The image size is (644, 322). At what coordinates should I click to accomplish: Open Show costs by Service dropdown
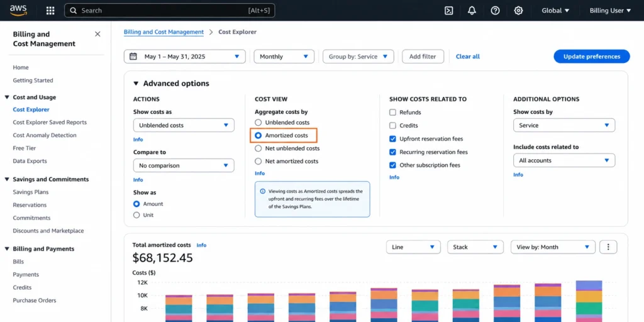(x=564, y=125)
